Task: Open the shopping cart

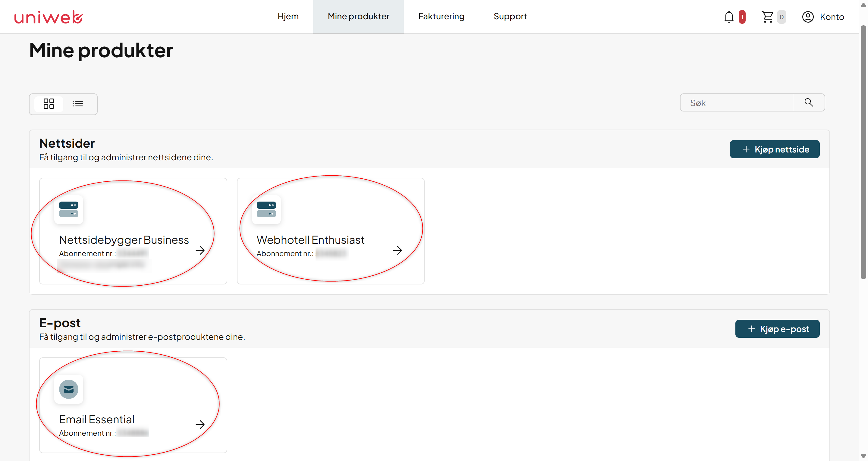Action: point(767,17)
